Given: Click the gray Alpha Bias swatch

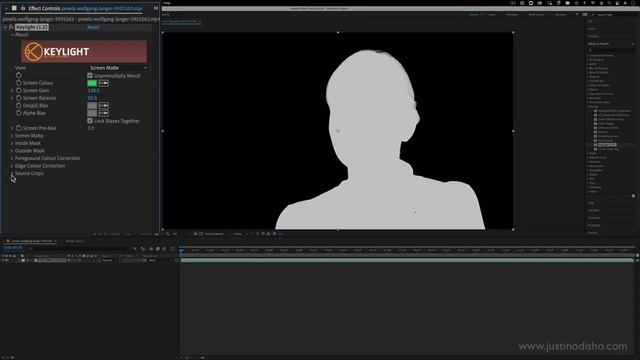Looking at the screenshot, I should click(92, 113).
